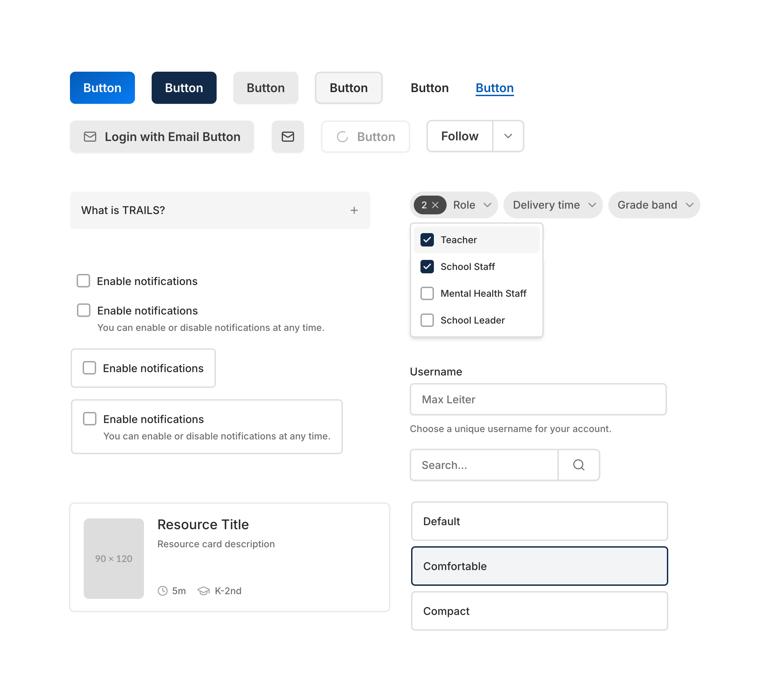Click the envelope icon in Login with Email
The image size is (770, 700).
pyautogui.click(x=90, y=136)
